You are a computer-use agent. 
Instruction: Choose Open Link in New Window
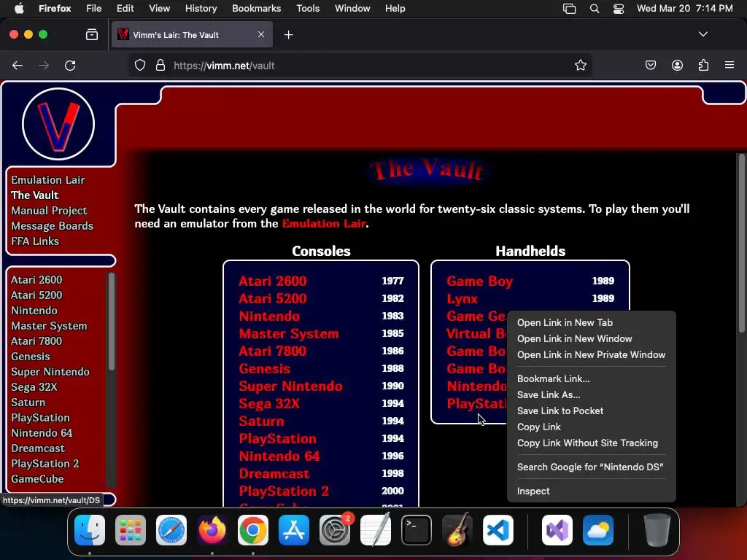[x=574, y=338]
